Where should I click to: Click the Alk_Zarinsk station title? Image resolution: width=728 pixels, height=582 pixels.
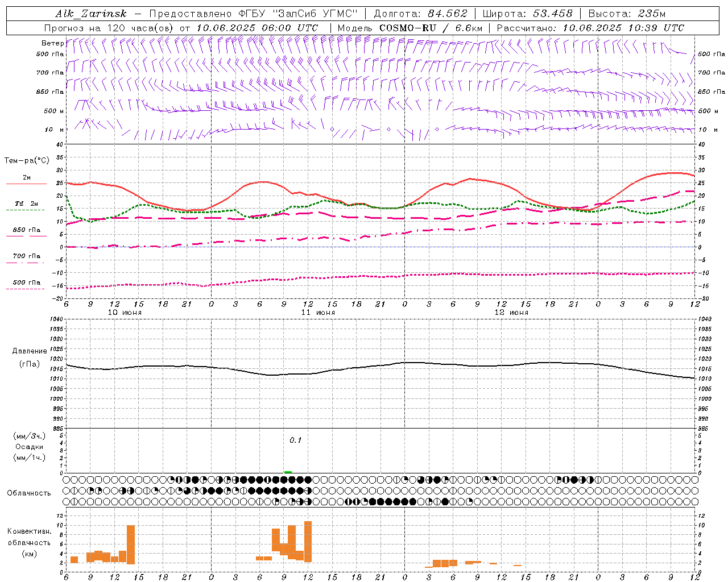coord(91,14)
